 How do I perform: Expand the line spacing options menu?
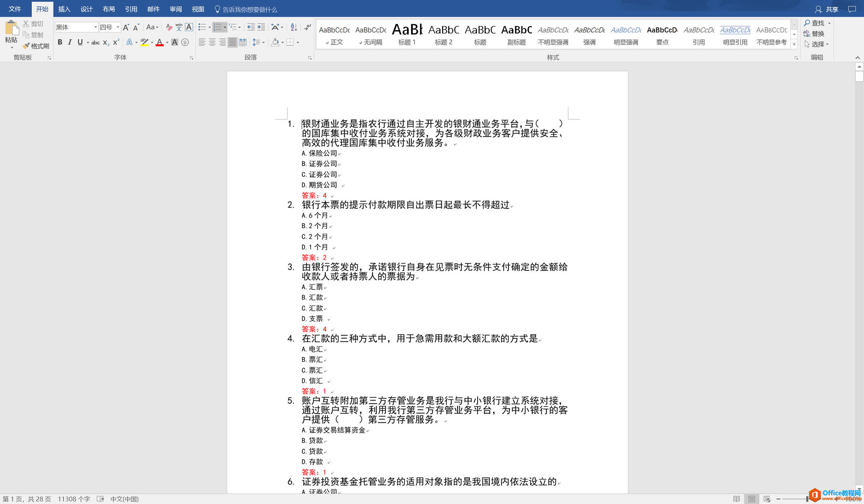[x=262, y=42]
